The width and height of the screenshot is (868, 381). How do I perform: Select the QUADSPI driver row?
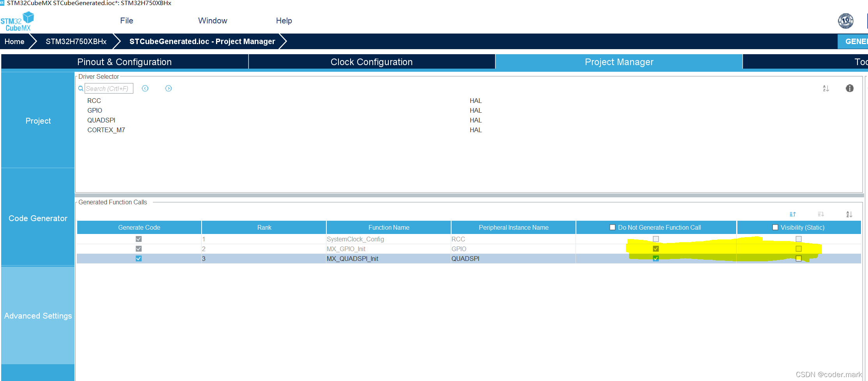[101, 120]
